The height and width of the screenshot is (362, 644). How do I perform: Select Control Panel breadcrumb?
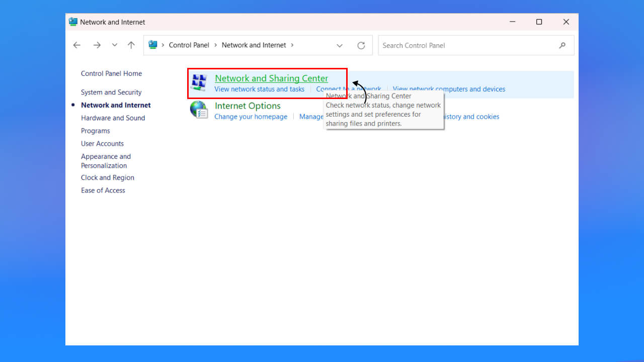point(189,45)
